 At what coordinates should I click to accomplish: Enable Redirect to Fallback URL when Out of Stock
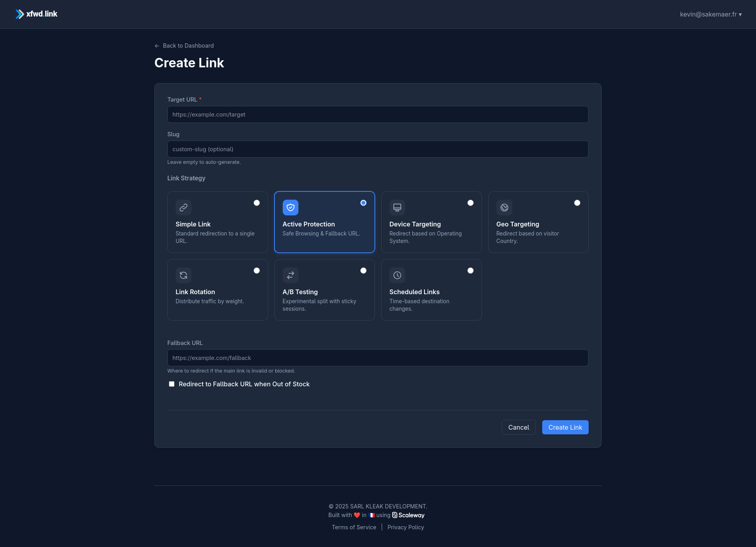[172, 384]
